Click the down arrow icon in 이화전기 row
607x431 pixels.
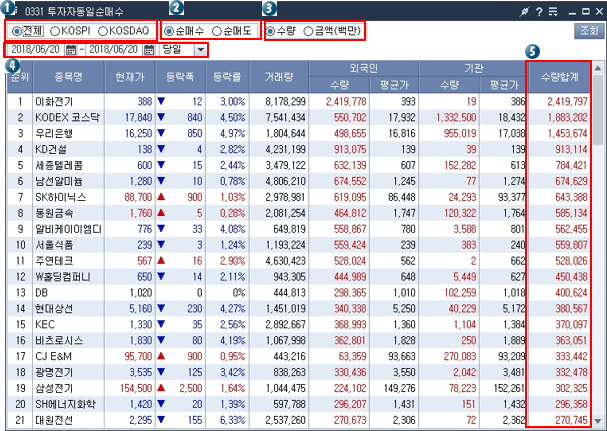coord(161,101)
